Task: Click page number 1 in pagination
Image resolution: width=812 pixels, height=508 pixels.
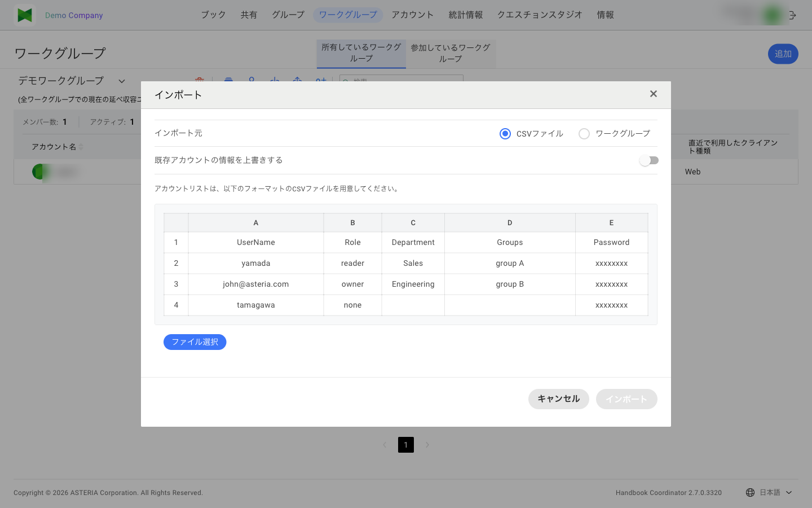Action: click(406, 445)
